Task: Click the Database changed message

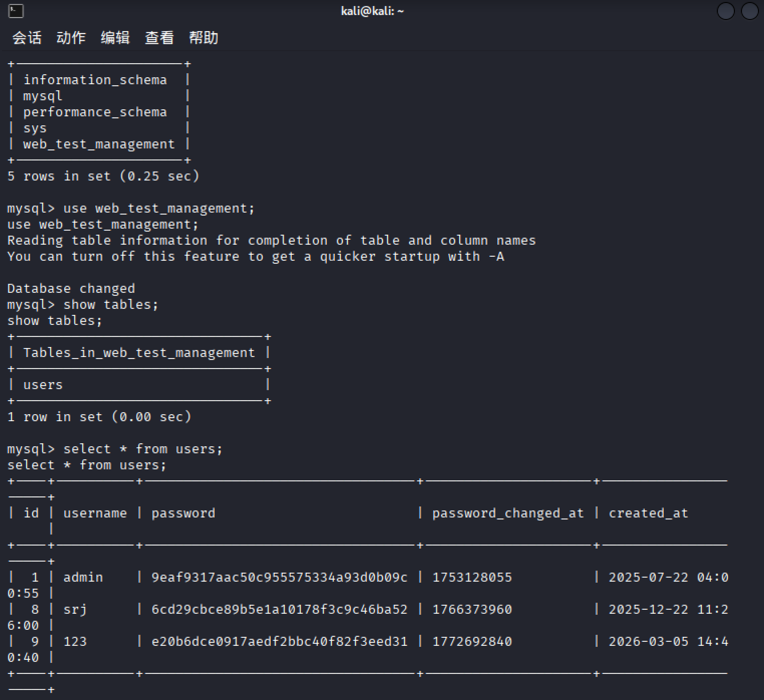Action: 71,288
